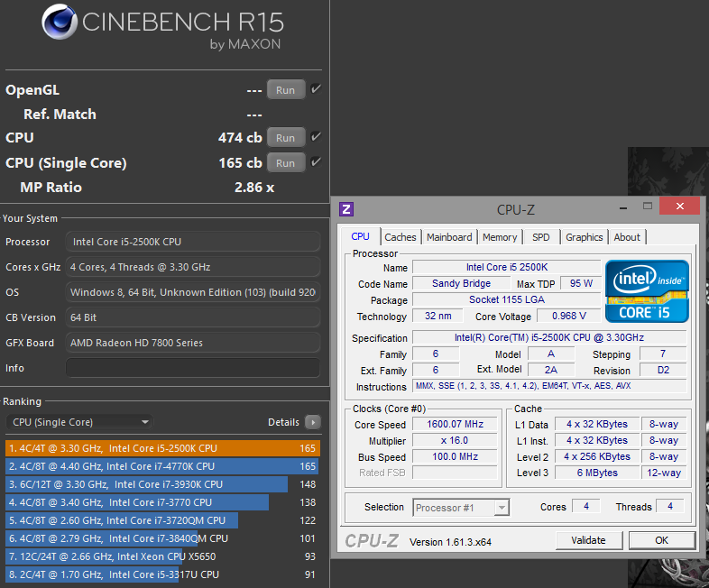Image resolution: width=709 pixels, height=588 pixels.
Task: Click the Validate button in CPU-Z
Action: coord(589,540)
